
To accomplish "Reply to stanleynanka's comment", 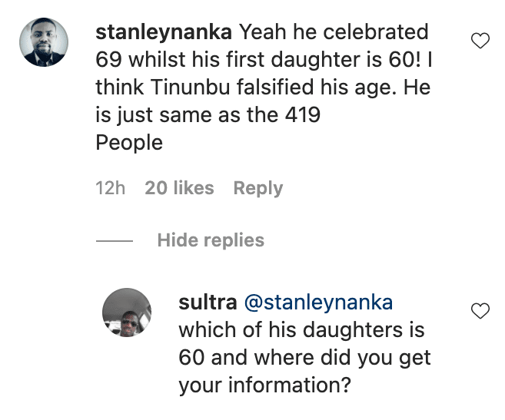I will coord(257,188).
